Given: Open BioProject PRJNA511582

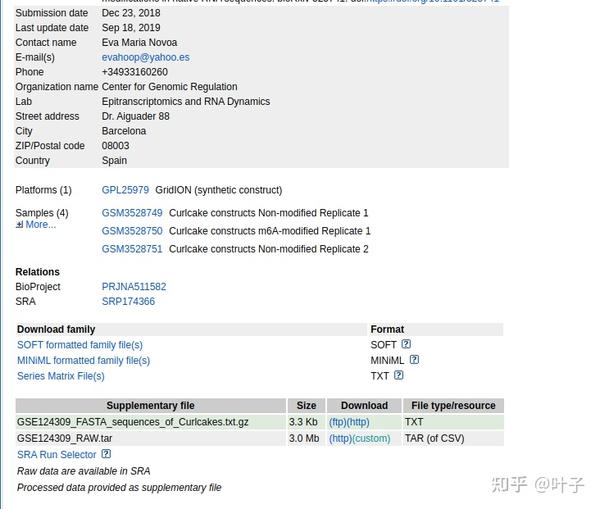Looking at the screenshot, I should (134, 287).
